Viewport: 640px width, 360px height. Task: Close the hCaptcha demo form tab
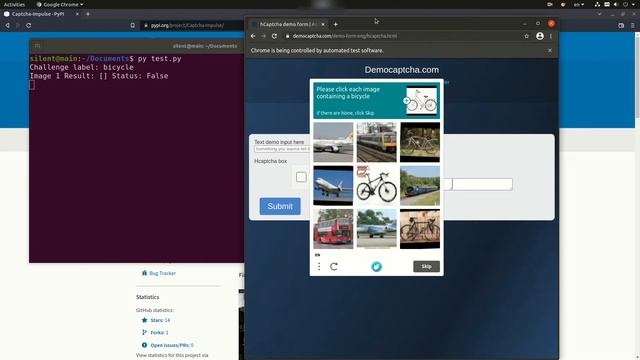click(323, 24)
